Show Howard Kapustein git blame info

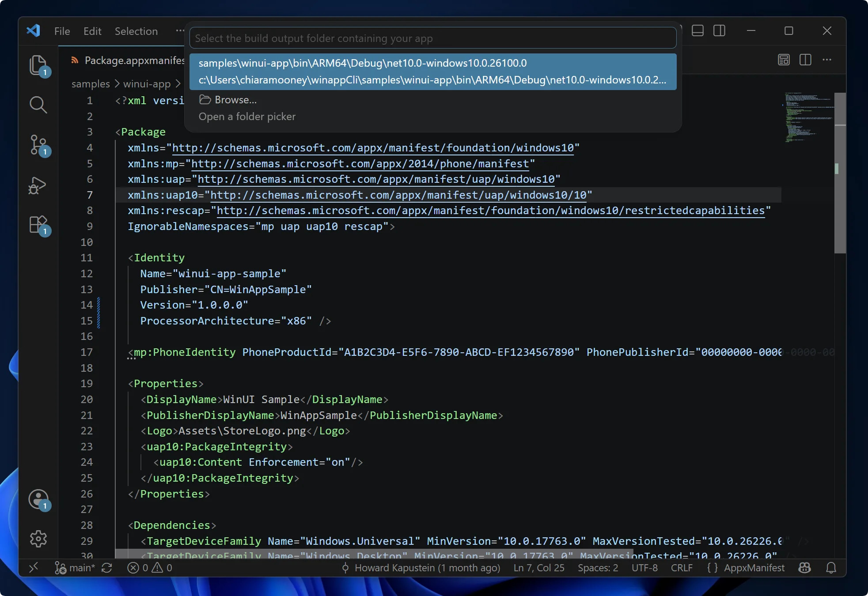pyautogui.click(x=421, y=568)
